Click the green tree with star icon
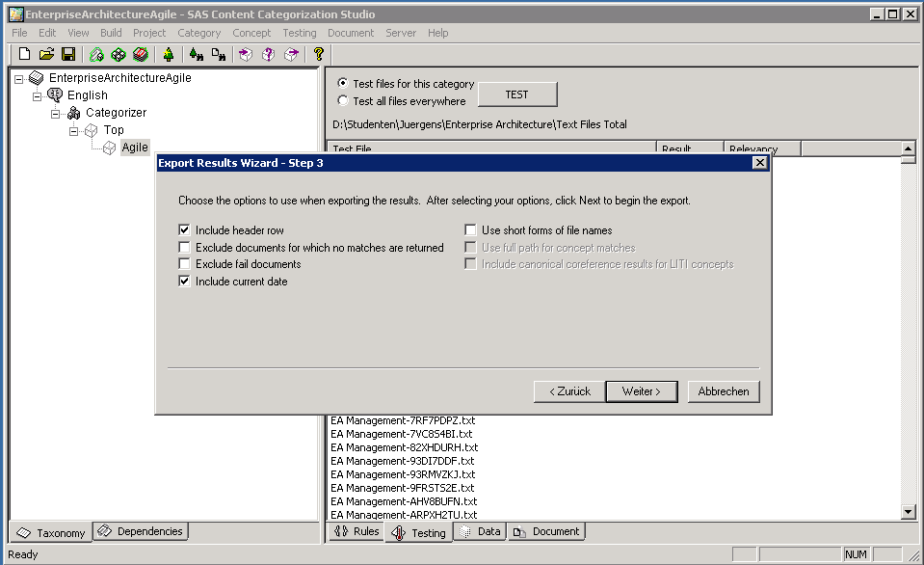 pyautogui.click(x=169, y=55)
